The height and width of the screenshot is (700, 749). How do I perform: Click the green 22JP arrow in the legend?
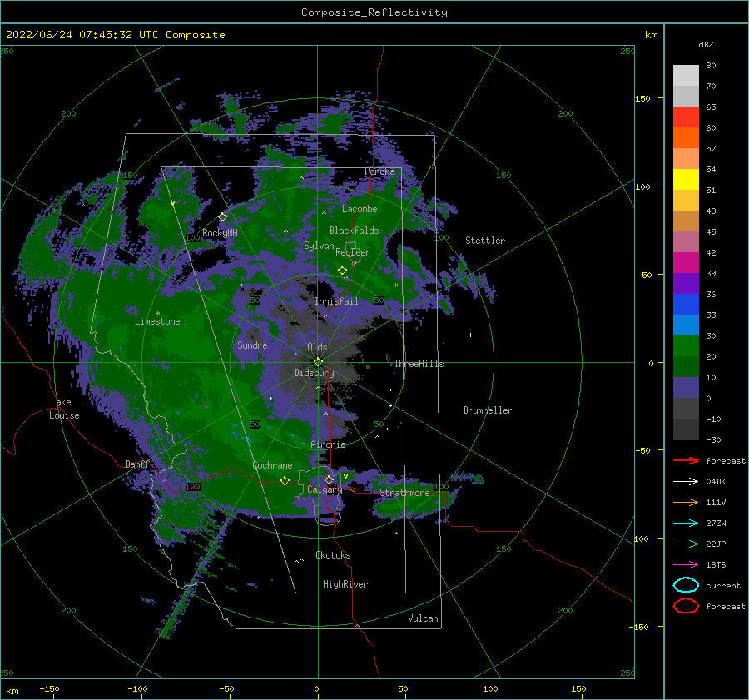[x=686, y=544]
